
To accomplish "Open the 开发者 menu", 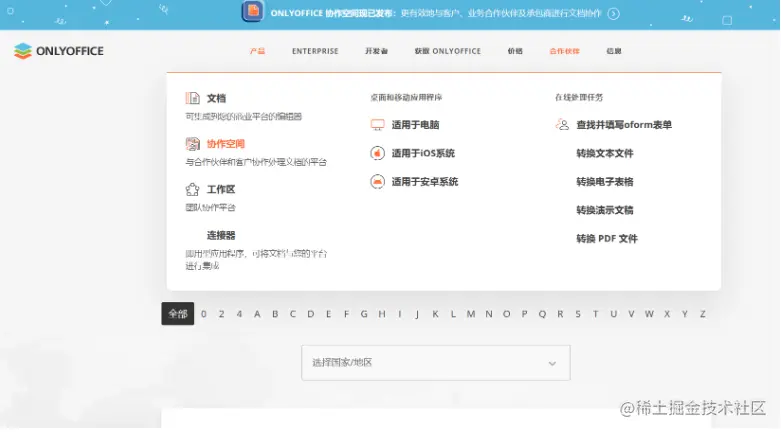I will point(377,51).
